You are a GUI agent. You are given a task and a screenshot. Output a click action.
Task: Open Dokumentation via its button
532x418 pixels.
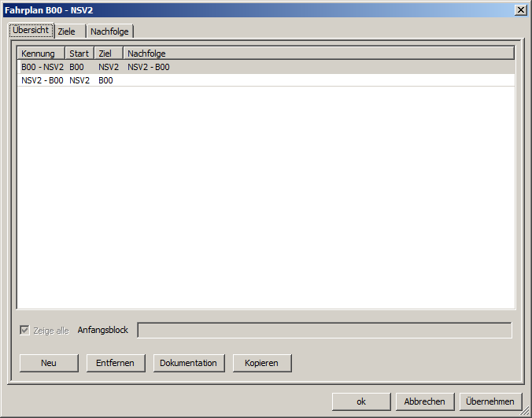point(189,363)
